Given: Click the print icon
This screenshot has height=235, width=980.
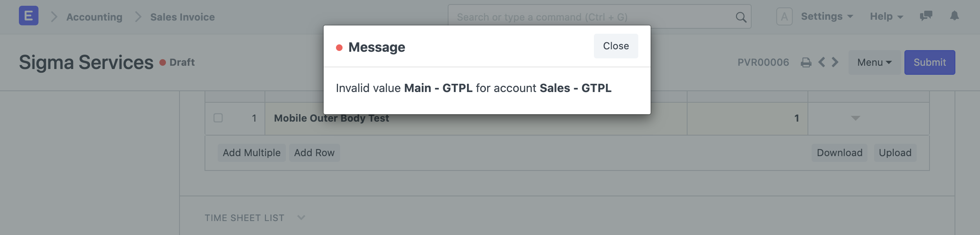Looking at the screenshot, I should (806, 62).
